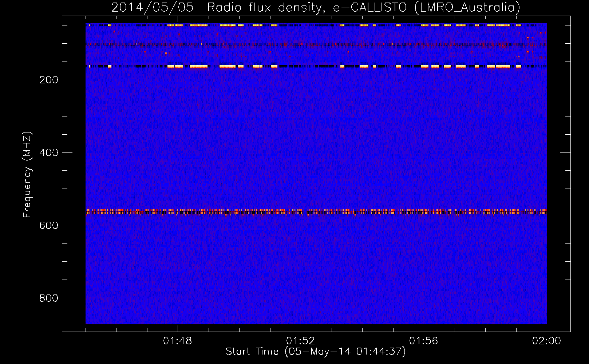
Task: Click the interference band near 570 MHz
Action: pyautogui.click(x=316, y=212)
